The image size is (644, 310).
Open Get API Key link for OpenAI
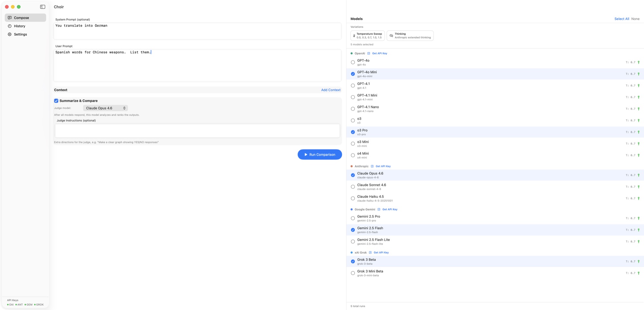380,53
